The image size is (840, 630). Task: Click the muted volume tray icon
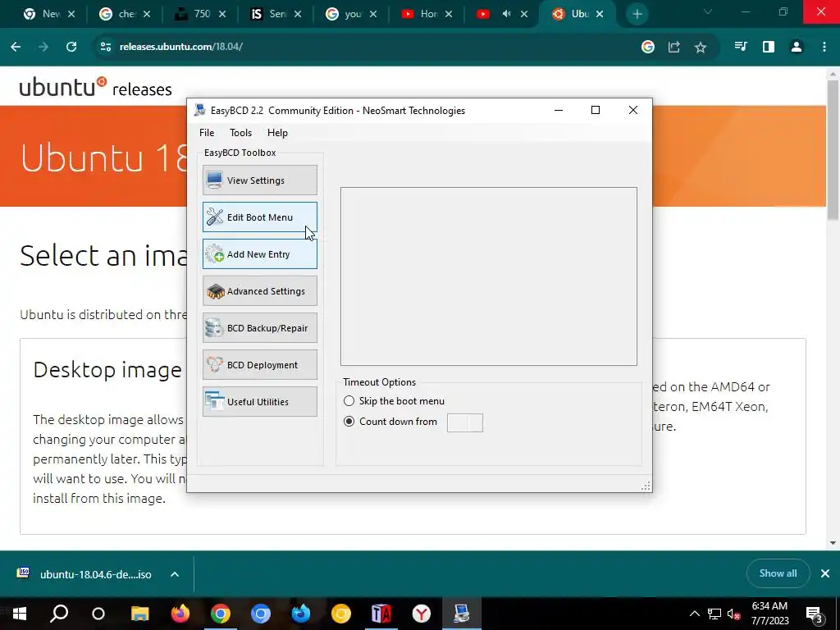click(x=734, y=614)
